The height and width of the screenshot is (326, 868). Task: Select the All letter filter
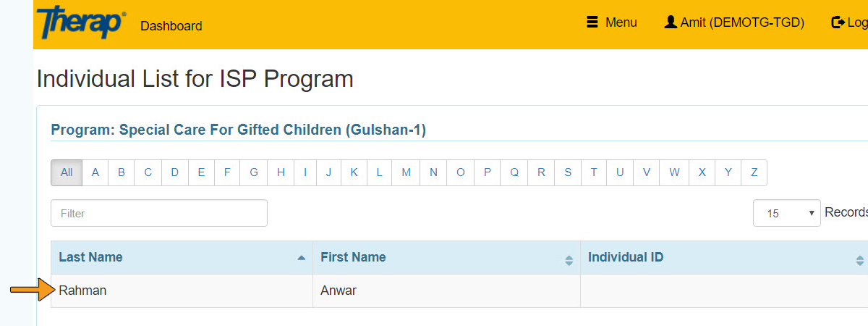click(67, 172)
